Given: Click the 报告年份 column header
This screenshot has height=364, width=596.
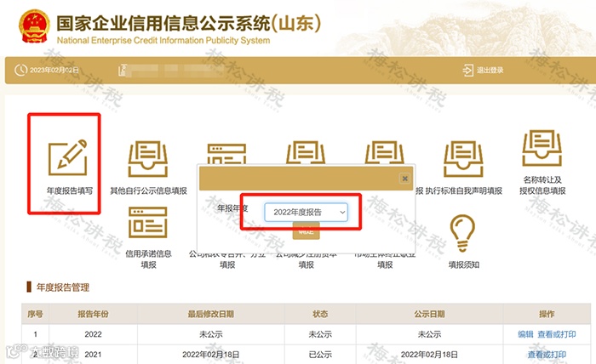Looking at the screenshot, I should 93,314.
